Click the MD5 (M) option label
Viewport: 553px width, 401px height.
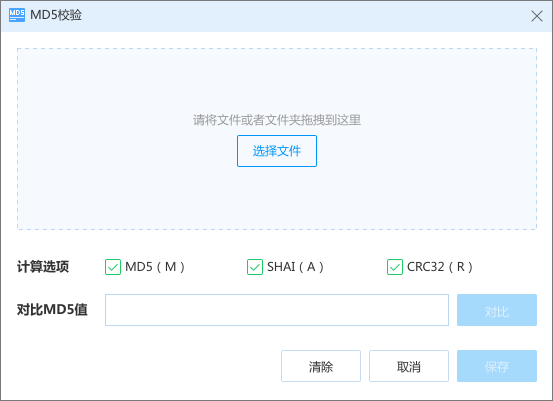(x=155, y=267)
